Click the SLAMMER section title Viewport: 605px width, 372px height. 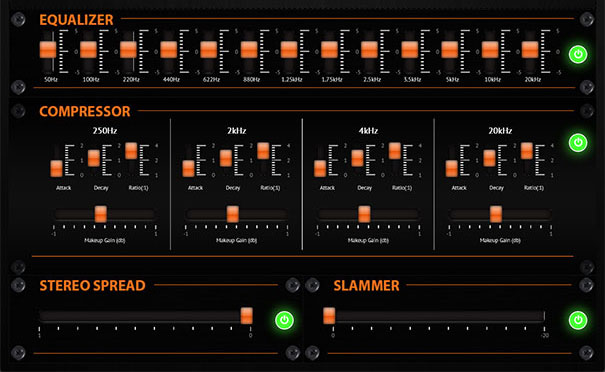click(367, 286)
